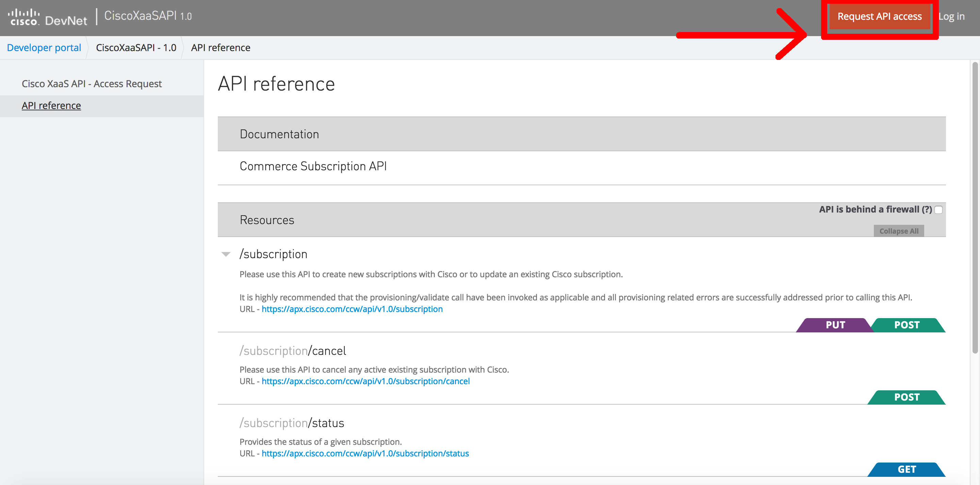Open the POST method for /subscription/cancel

click(906, 397)
